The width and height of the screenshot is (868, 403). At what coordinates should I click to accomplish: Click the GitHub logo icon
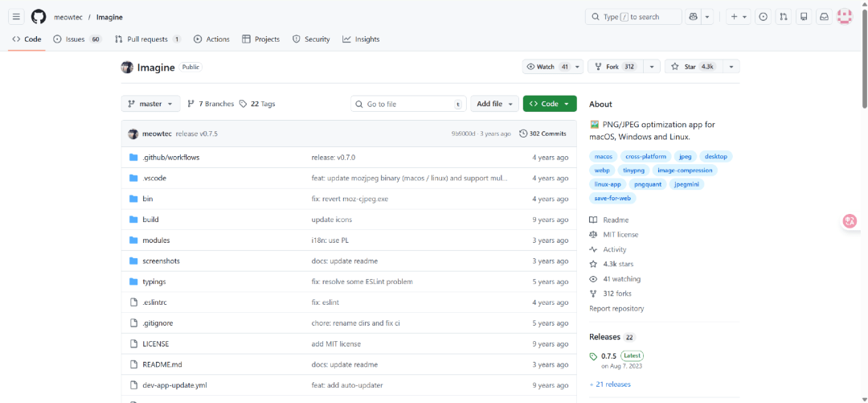39,16
